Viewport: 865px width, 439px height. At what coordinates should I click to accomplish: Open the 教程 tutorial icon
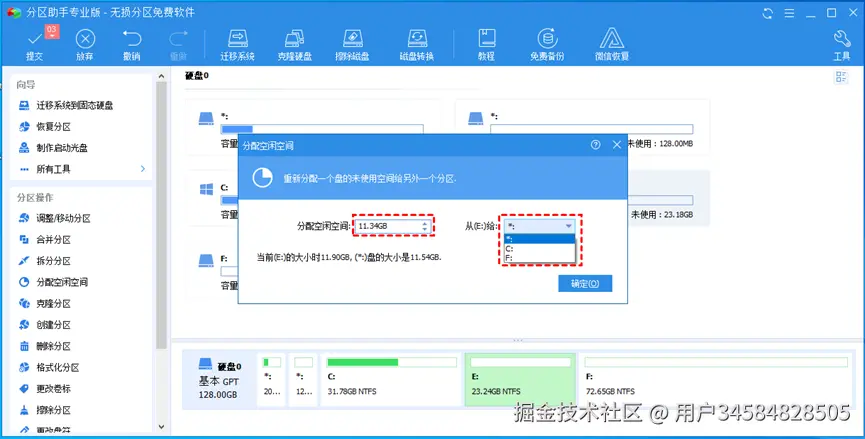click(486, 44)
